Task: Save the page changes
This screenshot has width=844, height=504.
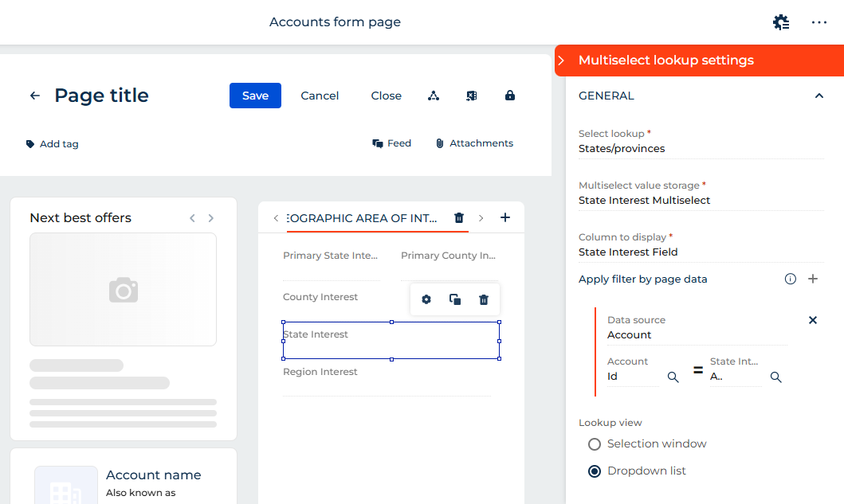Action: [x=255, y=96]
